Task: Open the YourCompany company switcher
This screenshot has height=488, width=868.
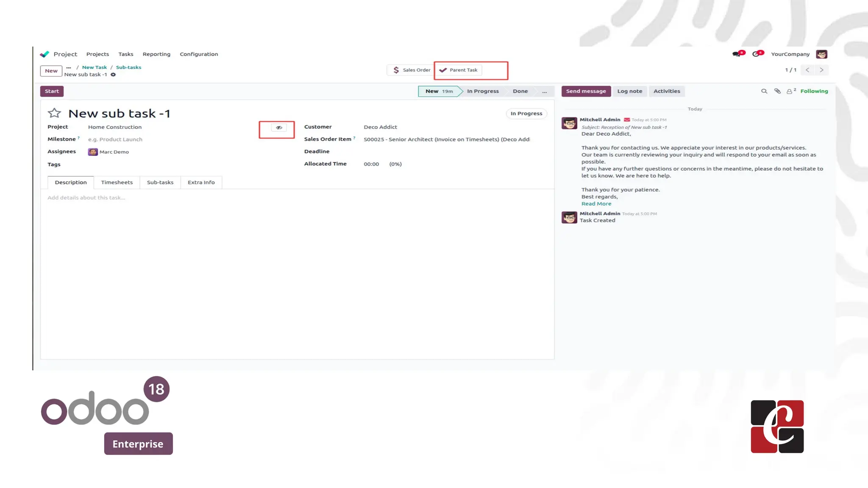Action: coord(790,54)
